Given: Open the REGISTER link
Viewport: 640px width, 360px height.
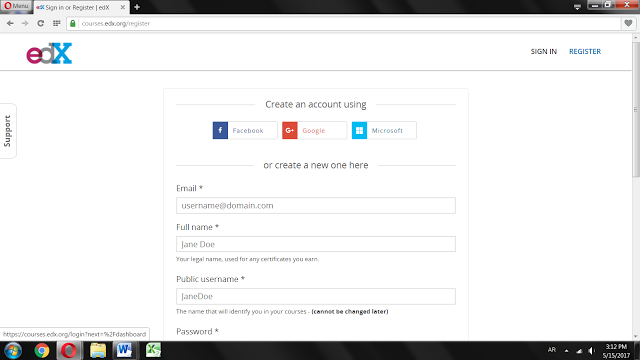Looking at the screenshot, I should tap(585, 51).
